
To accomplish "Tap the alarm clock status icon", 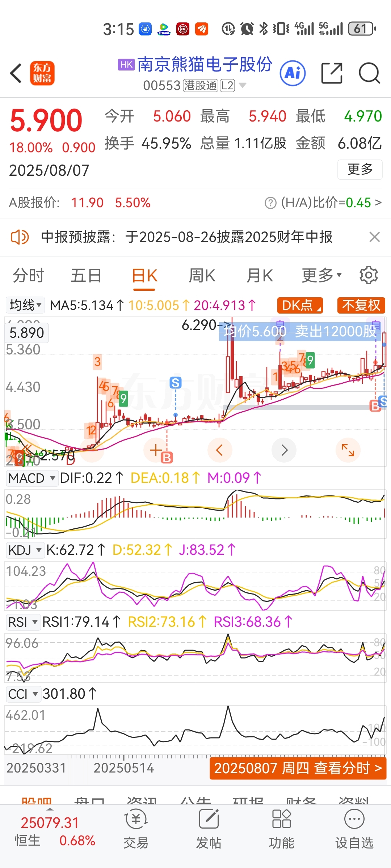I will point(247,29).
